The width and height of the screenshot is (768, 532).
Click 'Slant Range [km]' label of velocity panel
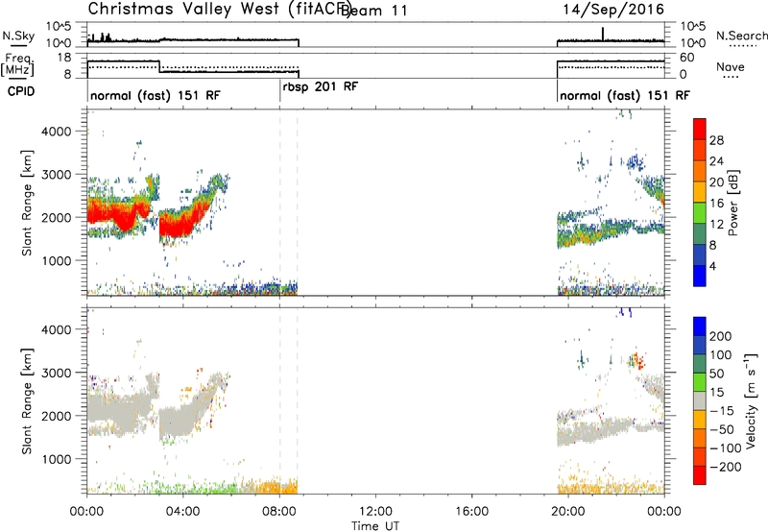[27, 401]
